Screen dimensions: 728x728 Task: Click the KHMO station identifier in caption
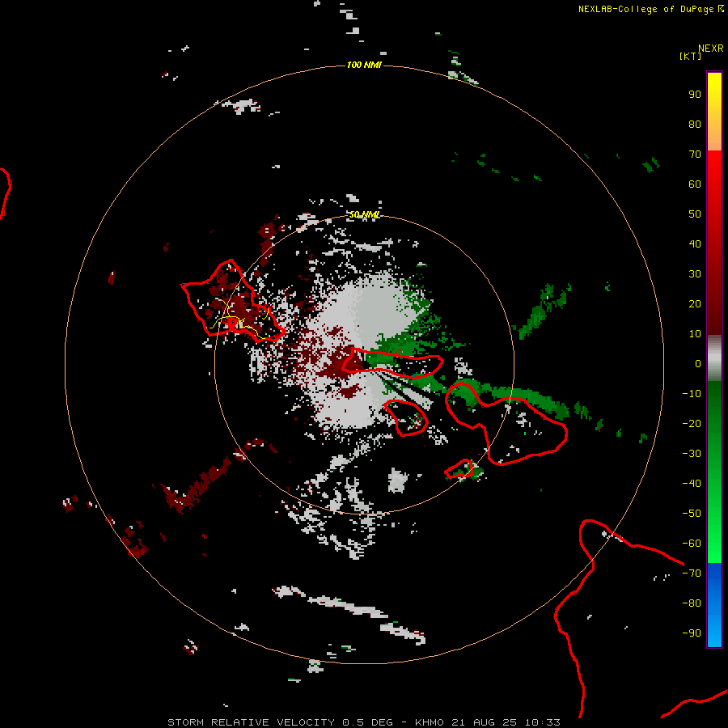(x=430, y=722)
